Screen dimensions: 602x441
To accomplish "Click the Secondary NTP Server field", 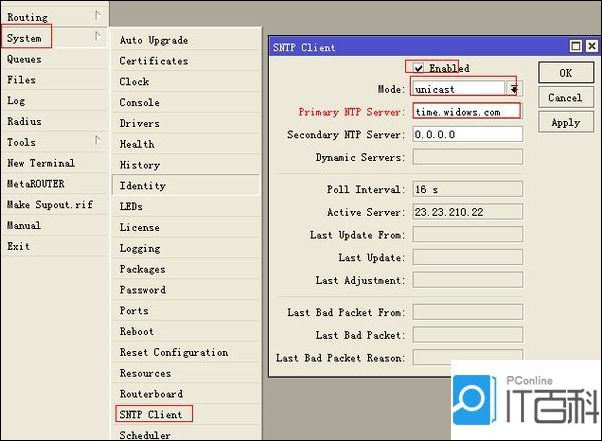I will 467,135.
